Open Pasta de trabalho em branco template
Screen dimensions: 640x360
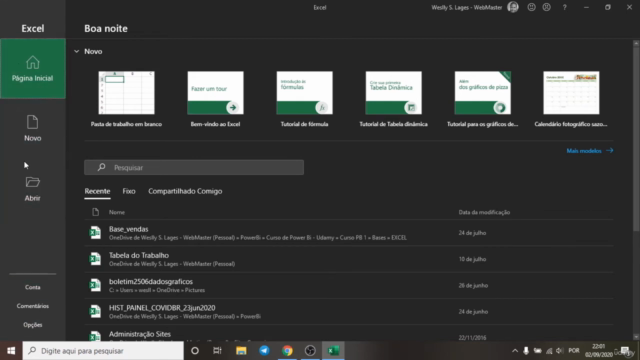point(127,99)
